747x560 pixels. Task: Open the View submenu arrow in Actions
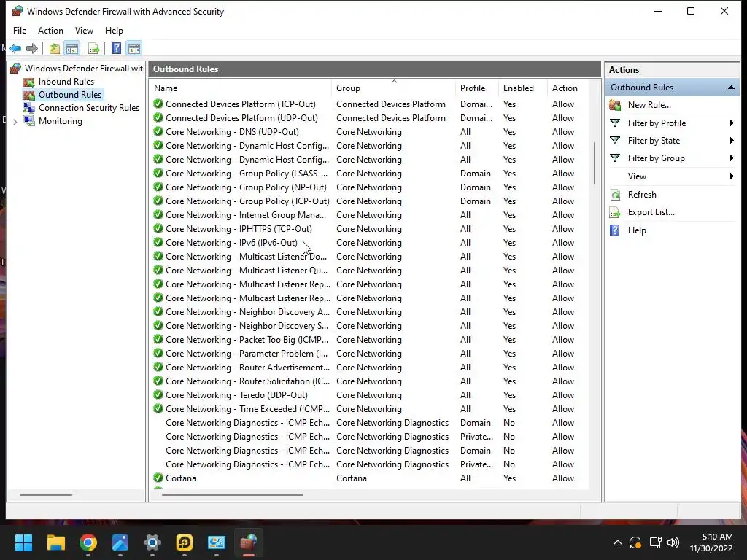click(732, 176)
